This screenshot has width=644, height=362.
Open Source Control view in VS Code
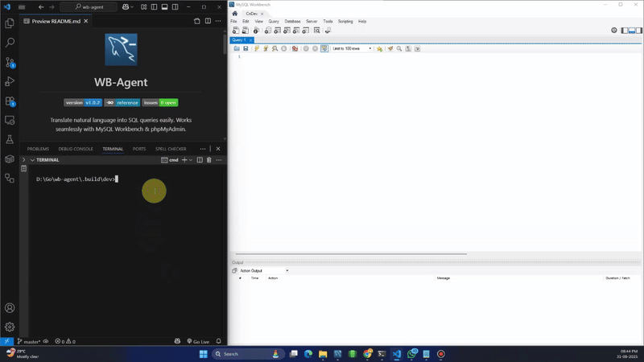(x=10, y=63)
